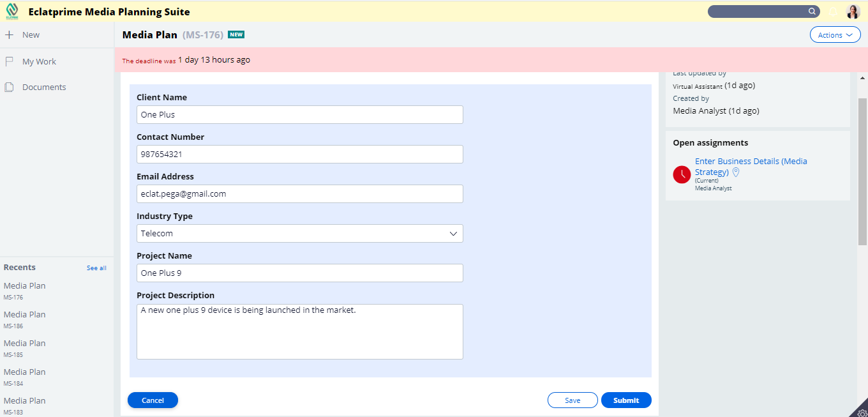
Task: Click the Documents page icon
Action: pyautogui.click(x=10, y=87)
